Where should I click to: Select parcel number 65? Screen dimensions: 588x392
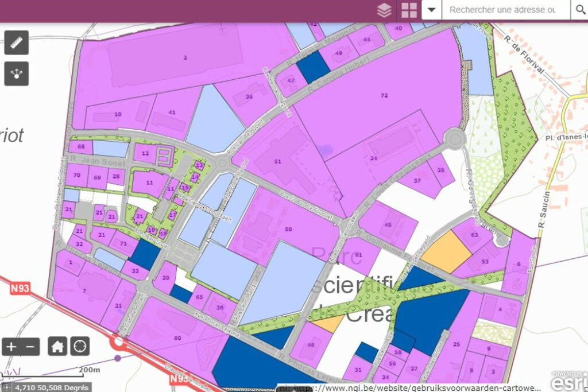click(199, 297)
